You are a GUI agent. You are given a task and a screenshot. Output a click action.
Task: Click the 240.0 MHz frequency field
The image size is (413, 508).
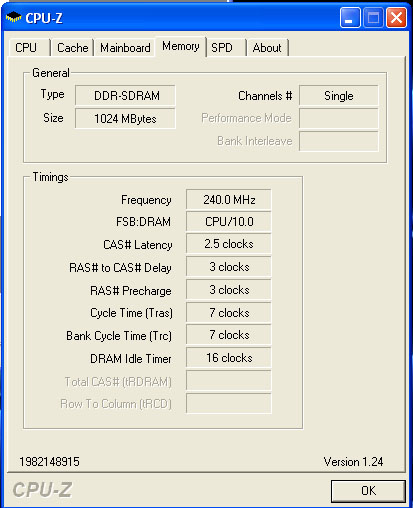(229, 199)
